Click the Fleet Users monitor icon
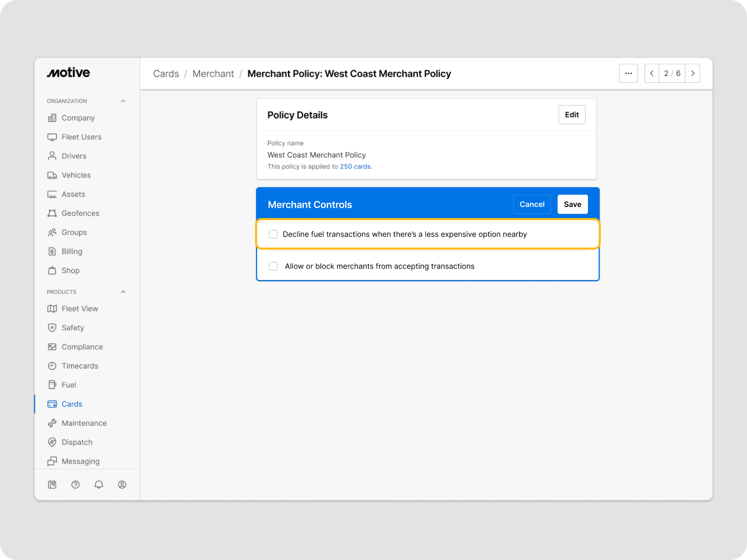This screenshot has height=560, width=747. tap(52, 137)
